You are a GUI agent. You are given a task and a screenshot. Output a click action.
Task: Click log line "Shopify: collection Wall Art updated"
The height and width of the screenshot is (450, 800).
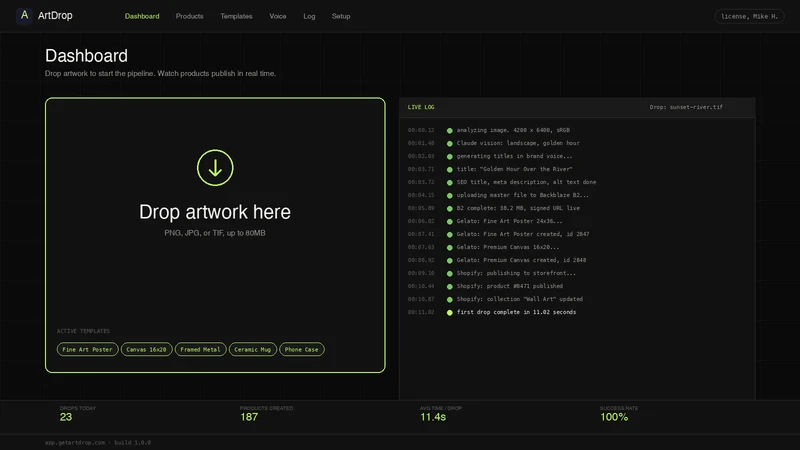point(519,299)
